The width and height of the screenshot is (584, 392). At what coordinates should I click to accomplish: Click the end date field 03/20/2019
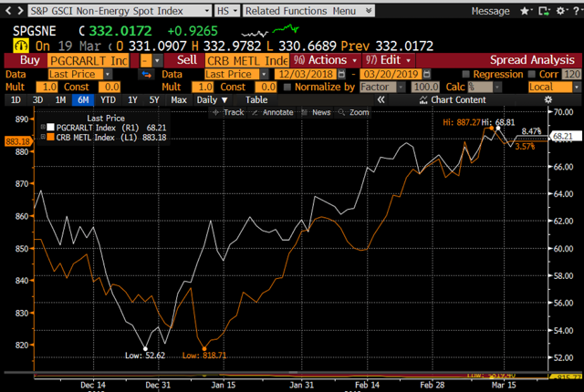pos(391,74)
